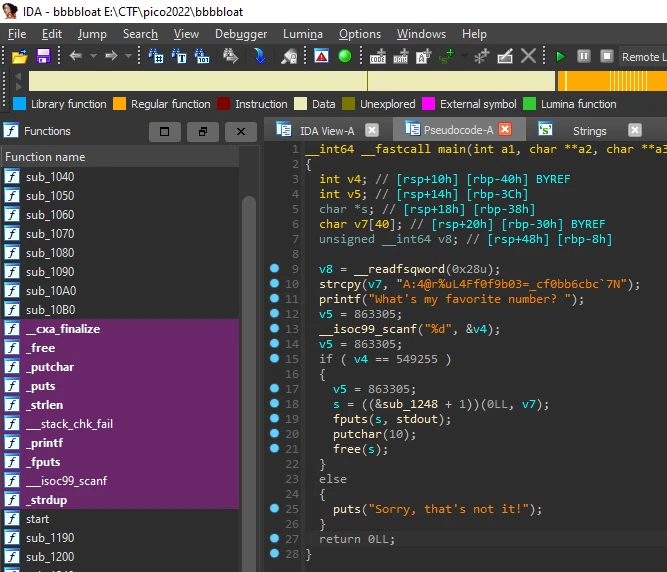Jump back with the left arrow
The image size is (667, 572).
(75, 56)
